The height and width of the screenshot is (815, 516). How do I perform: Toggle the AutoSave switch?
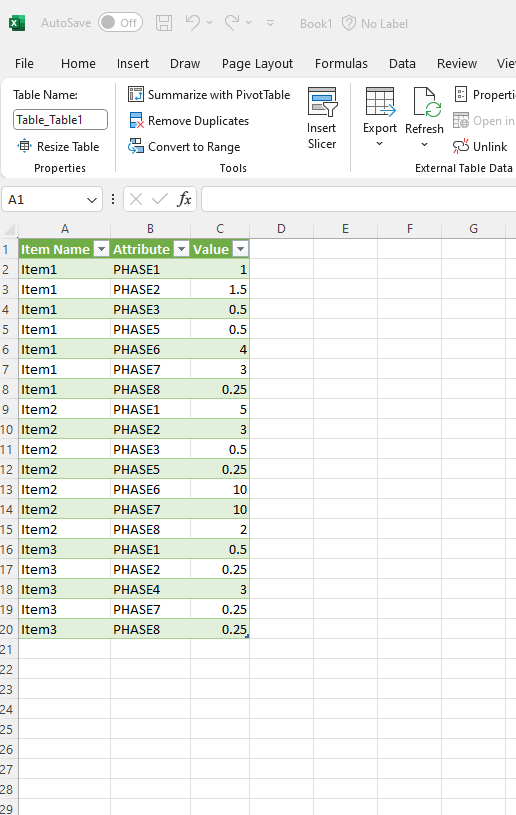pyautogui.click(x=121, y=23)
